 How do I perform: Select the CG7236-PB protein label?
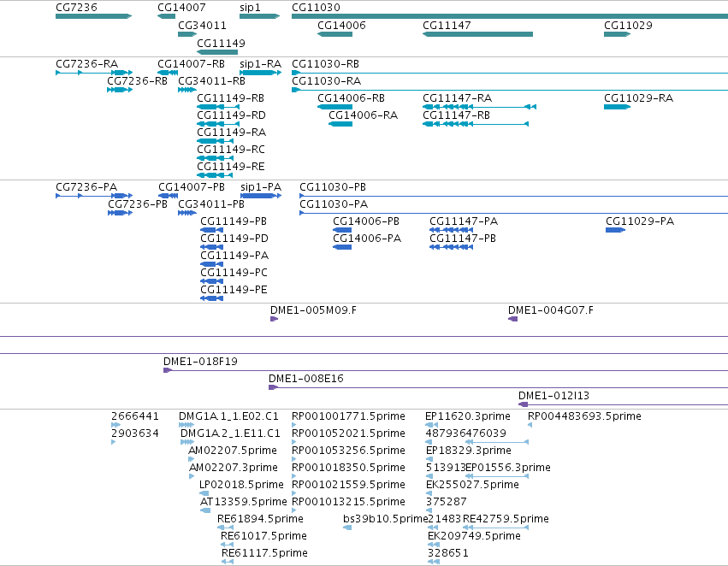(x=138, y=204)
